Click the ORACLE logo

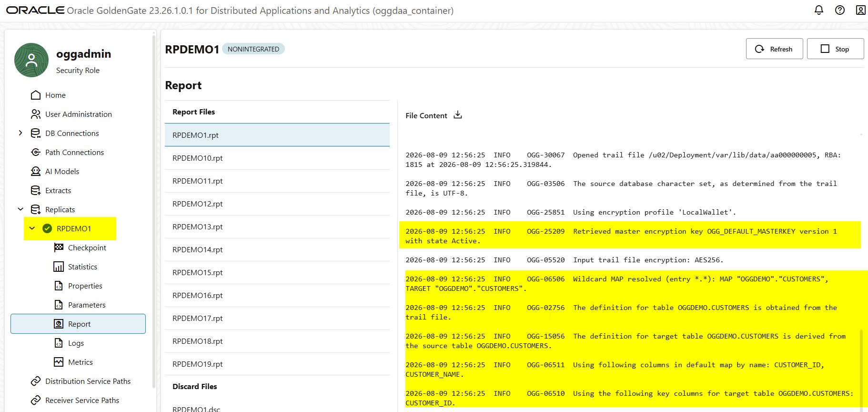pos(35,10)
